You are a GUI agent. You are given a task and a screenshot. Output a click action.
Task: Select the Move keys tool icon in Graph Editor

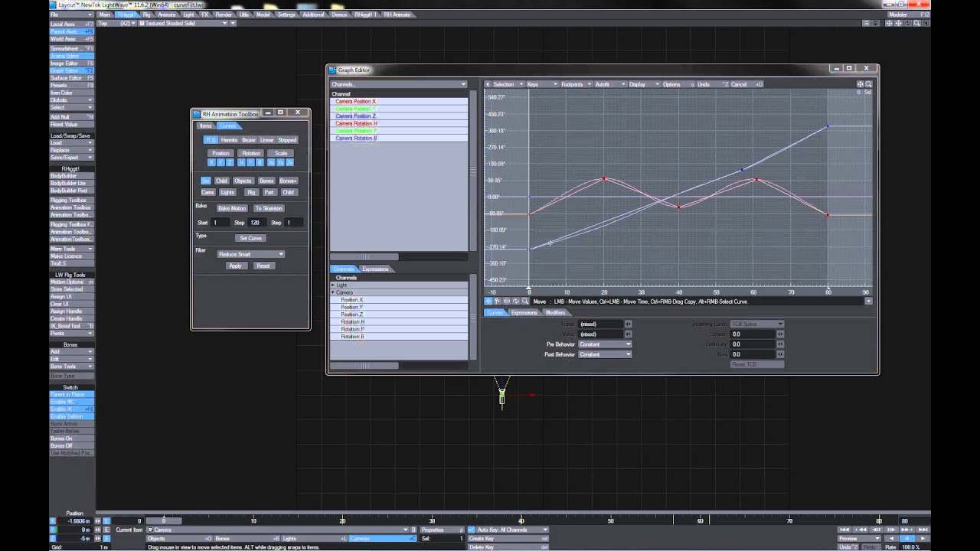[x=488, y=301]
